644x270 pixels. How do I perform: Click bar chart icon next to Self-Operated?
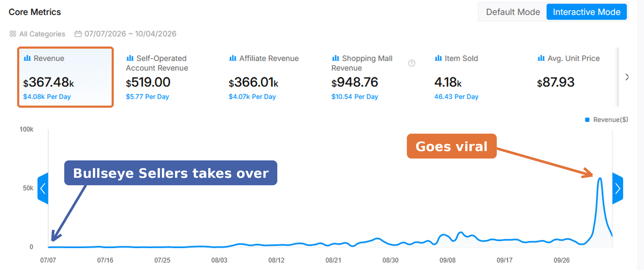[130, 58]
